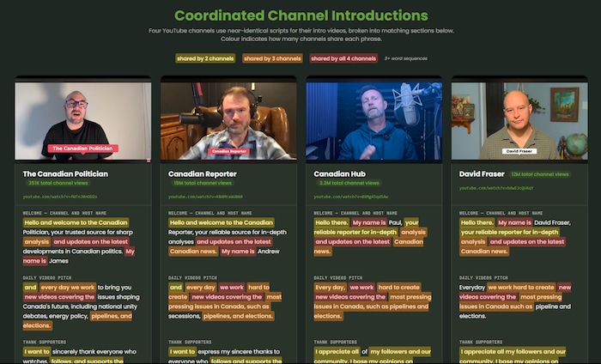
Task: Open the Canadian Reporter video thumbnail
Action: point(228,120)
